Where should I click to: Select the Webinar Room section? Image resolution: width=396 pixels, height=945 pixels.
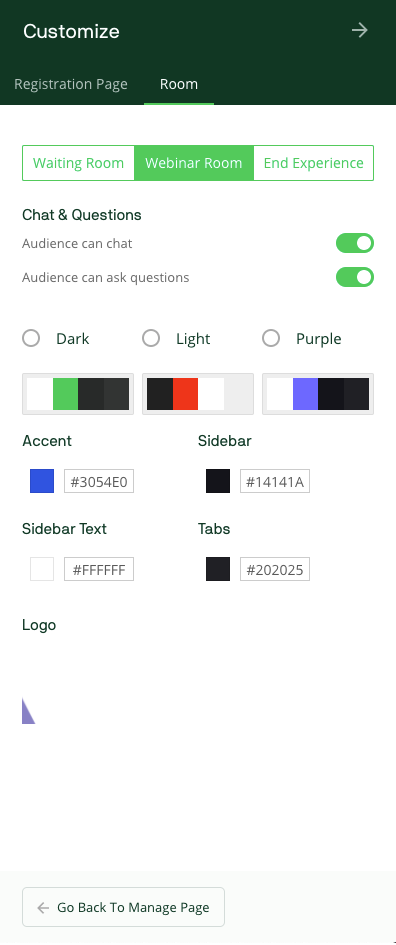pos(193,163)
